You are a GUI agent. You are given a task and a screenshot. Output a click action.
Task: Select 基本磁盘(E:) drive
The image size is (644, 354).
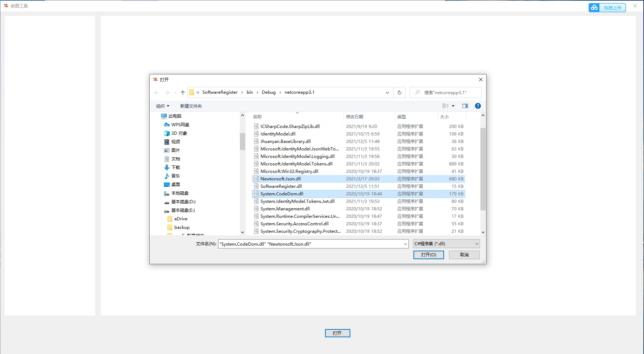coord(179,210)
